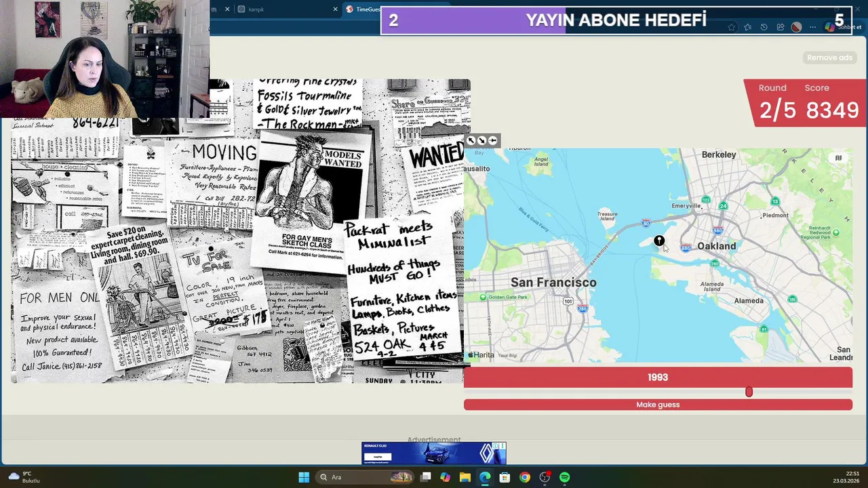Enlarge the map with the up-left arrow

pyautogui.click(x=471, y=141)
